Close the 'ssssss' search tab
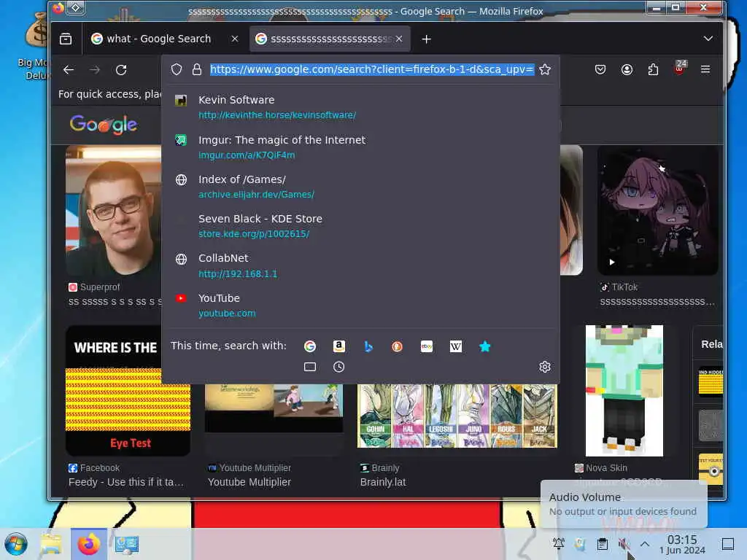This screenshot has width=747, height=560. coord(399,39)
